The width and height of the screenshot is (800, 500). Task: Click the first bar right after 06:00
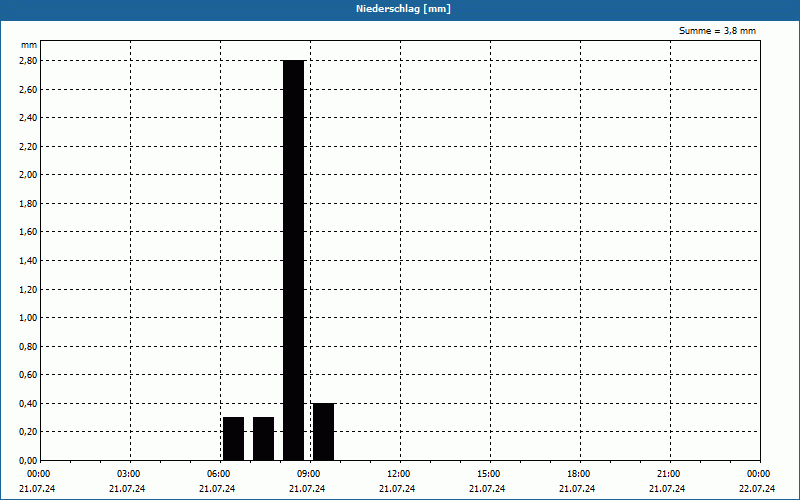(234, 439)
